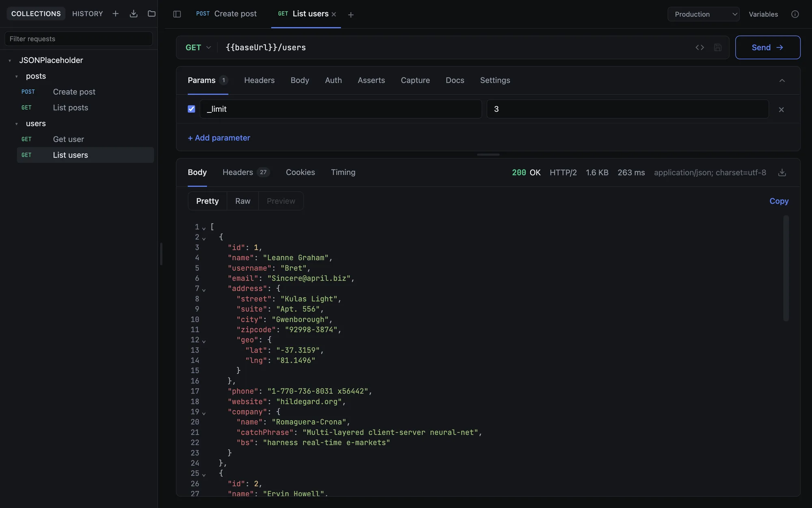Click the URL field {{baseUrl}}/users
Viewport: 812px width, 508px height.
coord(455,48)
